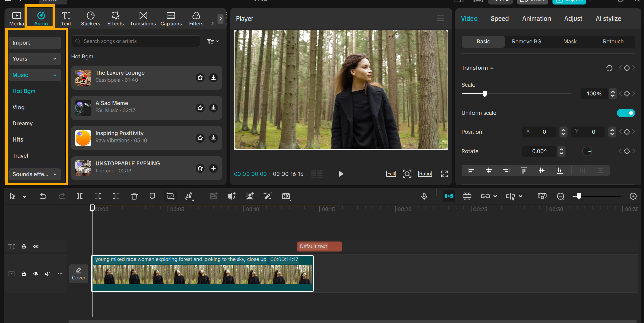Click the Scale slider handle
The image size is (644, 323).
[485, 94]
